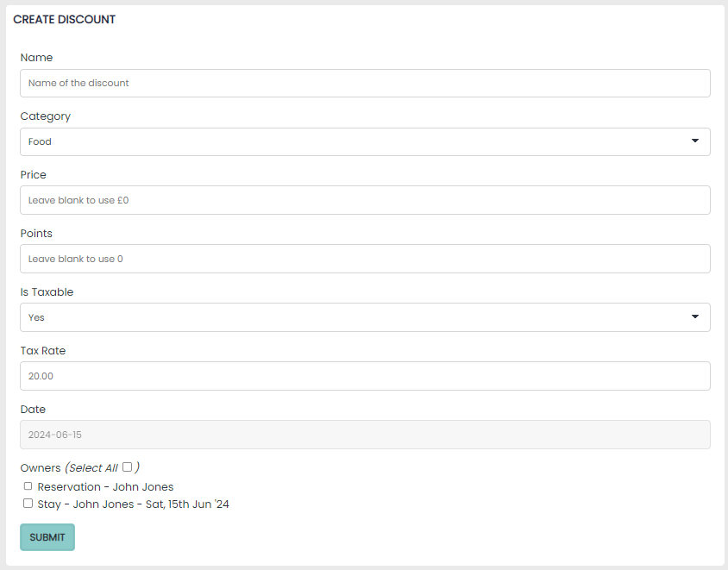Image resolution: width=728 pixels, height=570 pixels.
Task: Click the Is Taxable label
Action: 47,292
